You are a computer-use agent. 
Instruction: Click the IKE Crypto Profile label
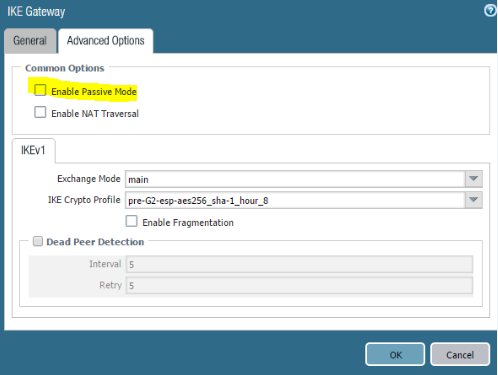point(84,200)
